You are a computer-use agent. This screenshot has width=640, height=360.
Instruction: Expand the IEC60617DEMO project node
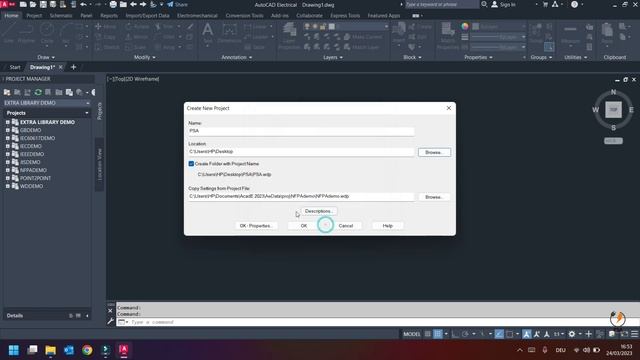point(7,138)
